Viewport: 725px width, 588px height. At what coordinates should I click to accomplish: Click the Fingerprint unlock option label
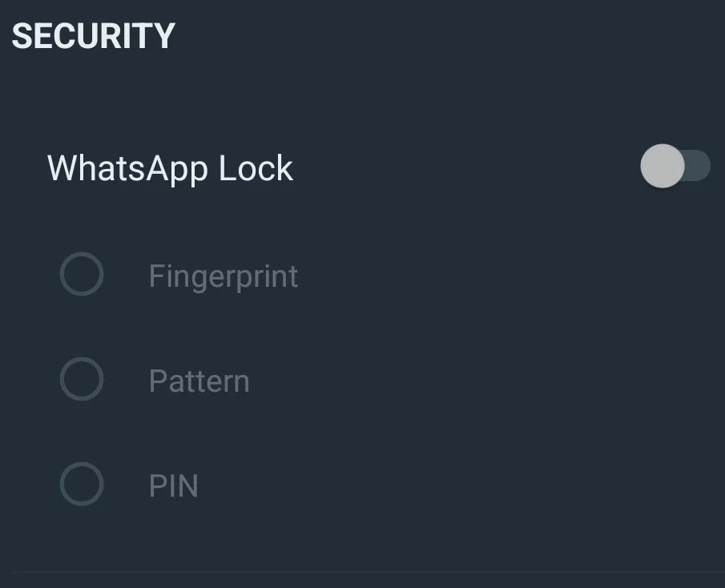coord(223,276)
